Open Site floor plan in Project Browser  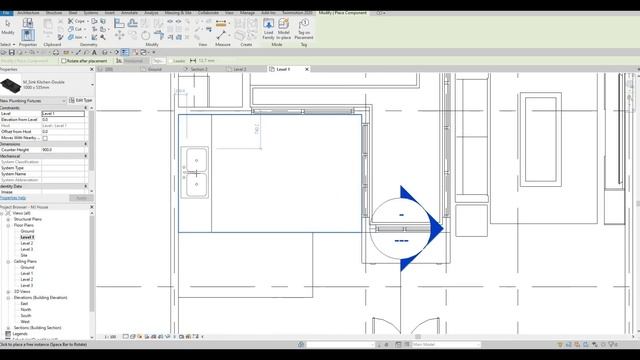point(24,255)
